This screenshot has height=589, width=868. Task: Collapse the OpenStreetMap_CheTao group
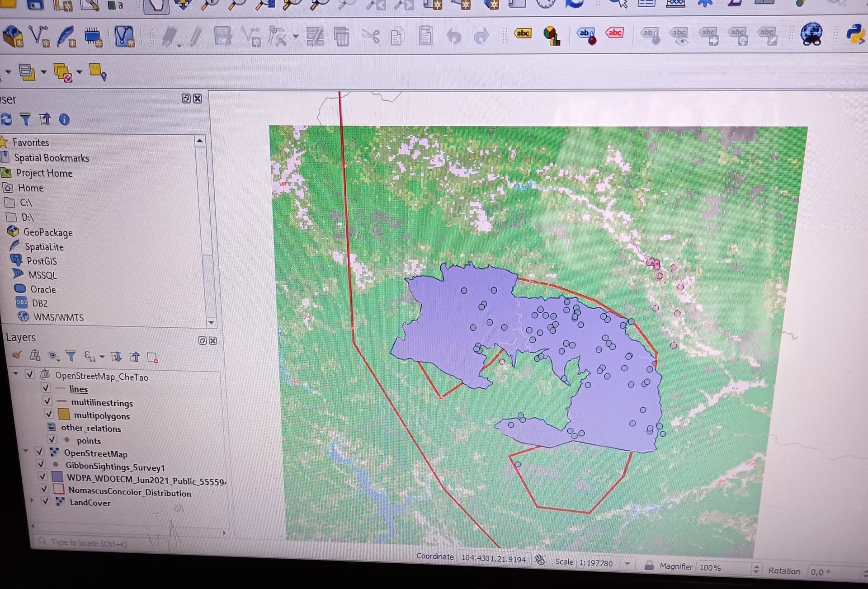pos(16,374)
